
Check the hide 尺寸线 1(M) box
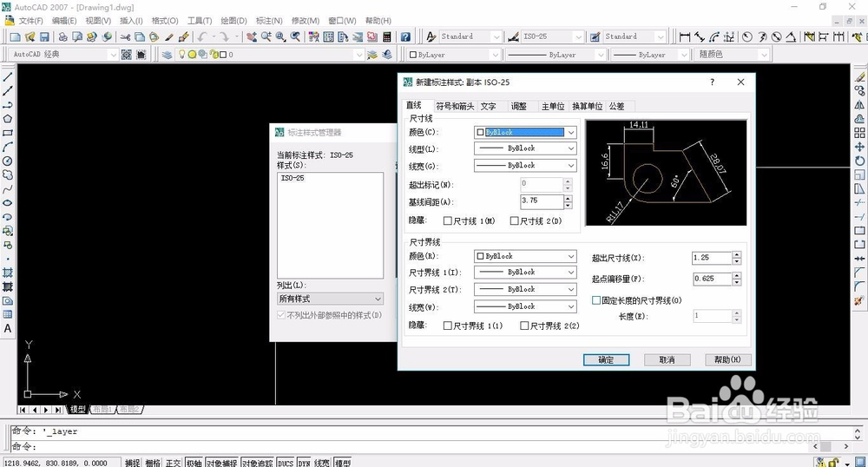click(447, 220)
